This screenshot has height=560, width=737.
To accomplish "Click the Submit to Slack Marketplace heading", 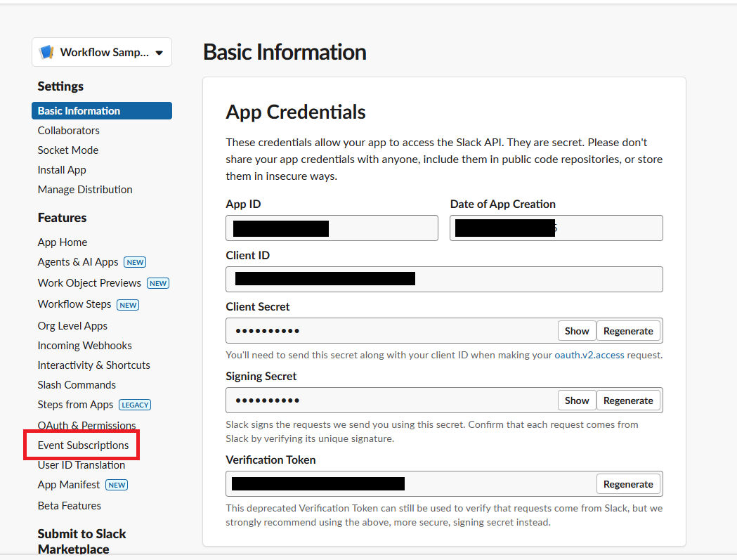I will pos(81,541).
